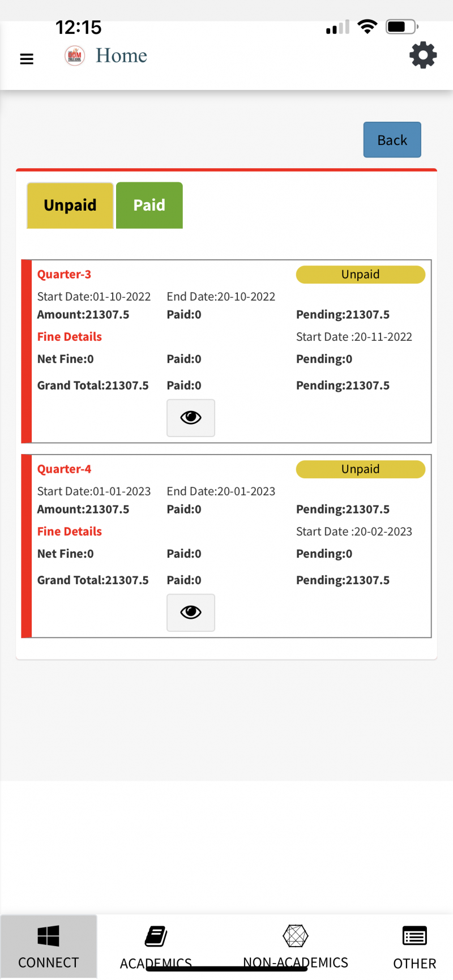453x980 pixels.
Task: Switch to the Paid tab
Action: pyautogui.click(x=149, y=205)
